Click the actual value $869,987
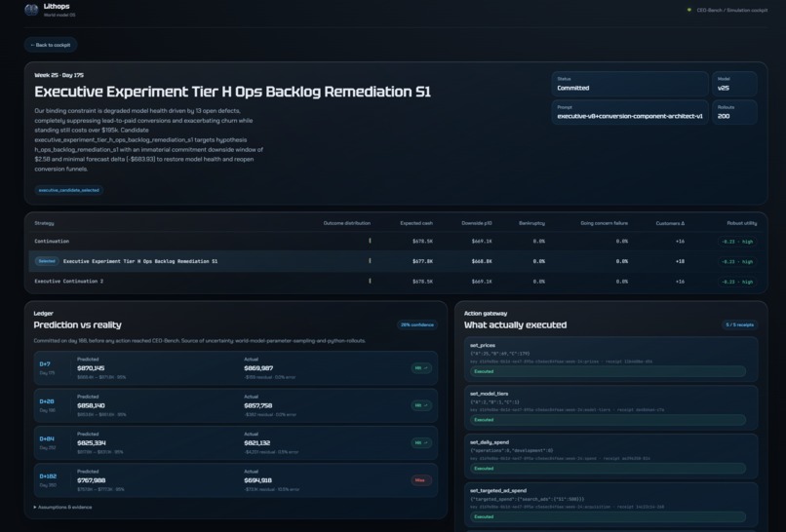The image size is (786, 532). click(258, 368)
